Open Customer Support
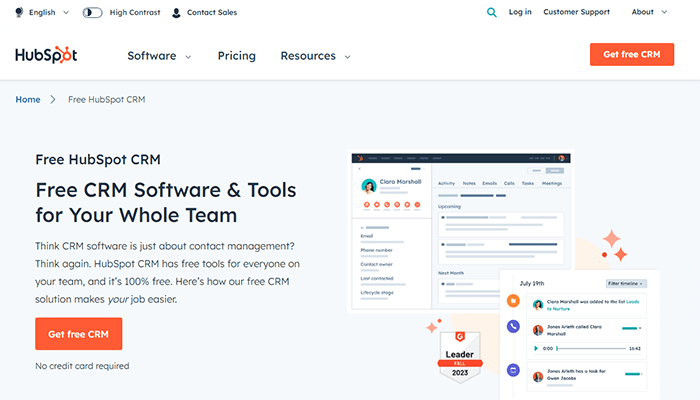The width and height of the screenshot is (700, 400). pyautogui.click(x=577, y=12)
